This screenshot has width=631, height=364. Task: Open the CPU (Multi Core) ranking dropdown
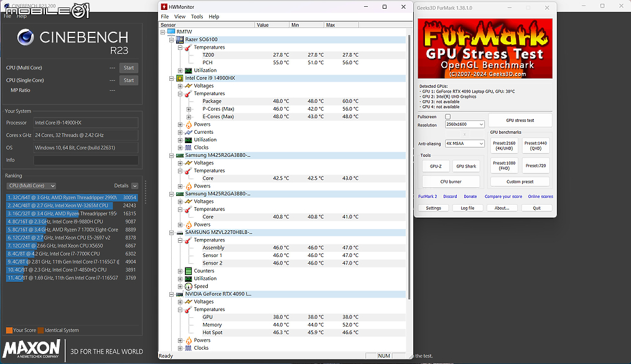(31, 186)
